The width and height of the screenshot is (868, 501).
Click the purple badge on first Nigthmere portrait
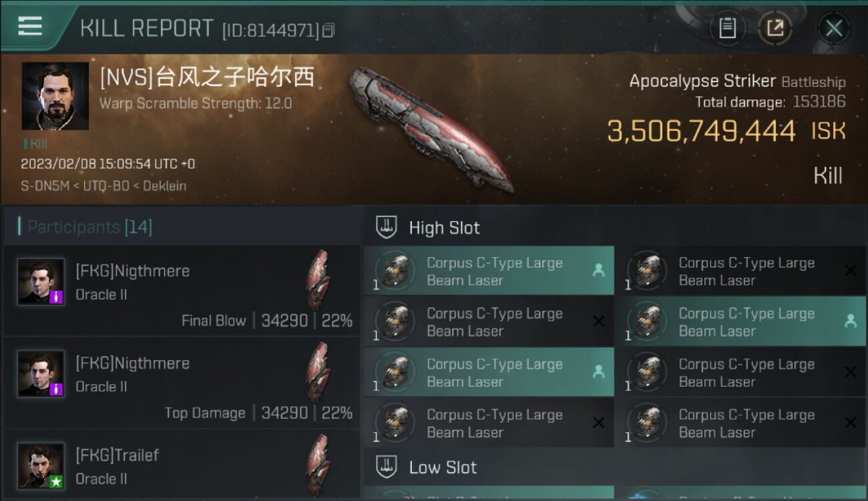tap(57, 296)
